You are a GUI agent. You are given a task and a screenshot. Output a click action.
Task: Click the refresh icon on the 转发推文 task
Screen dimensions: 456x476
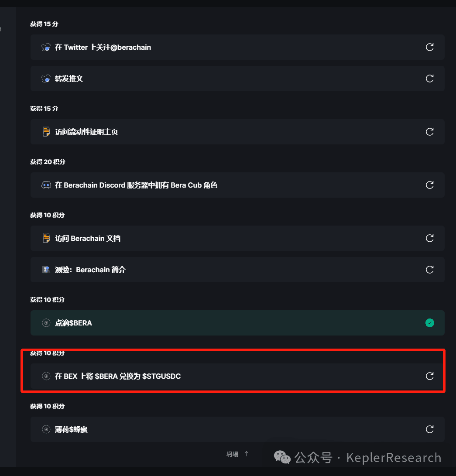[x=429, y=79]
